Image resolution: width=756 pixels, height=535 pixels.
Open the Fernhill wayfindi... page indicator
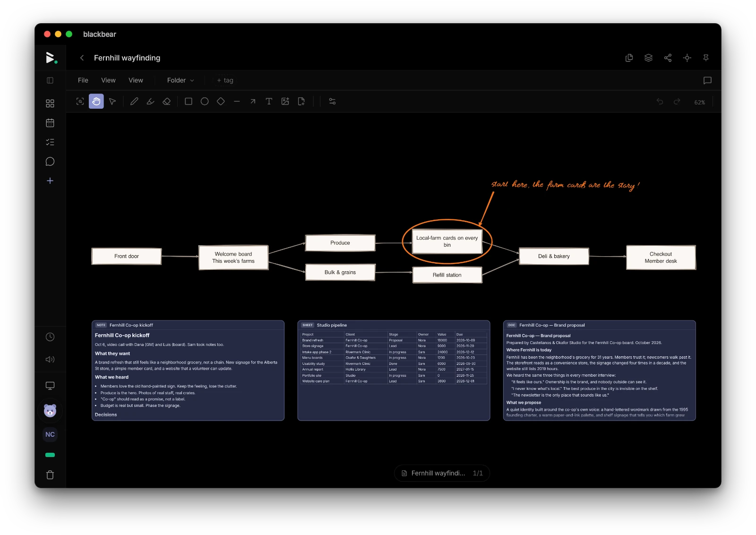[442, 473]
